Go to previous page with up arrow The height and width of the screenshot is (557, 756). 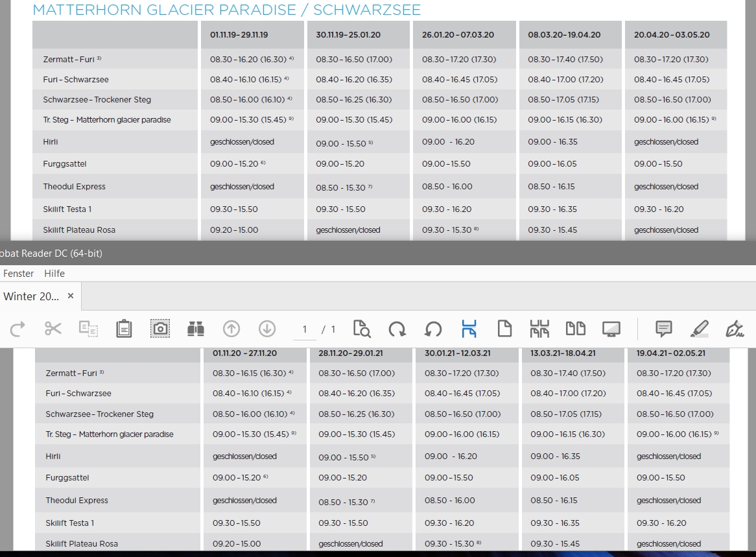pyautogui.click(x=231, y=329)
